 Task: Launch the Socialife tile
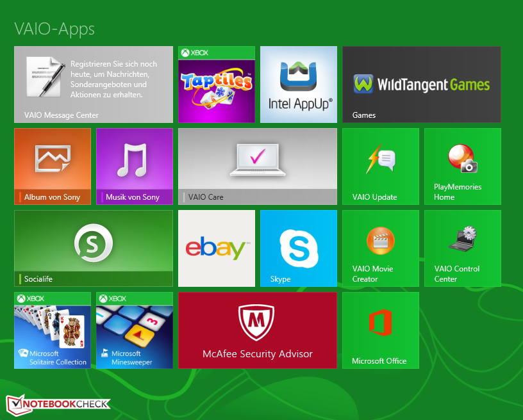click(x=94, y=248)
